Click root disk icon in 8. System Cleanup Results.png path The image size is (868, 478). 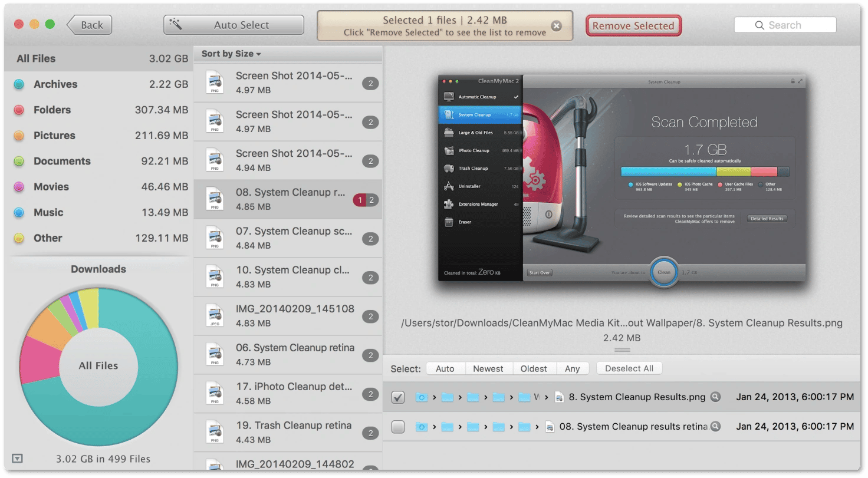click(421, 397)
